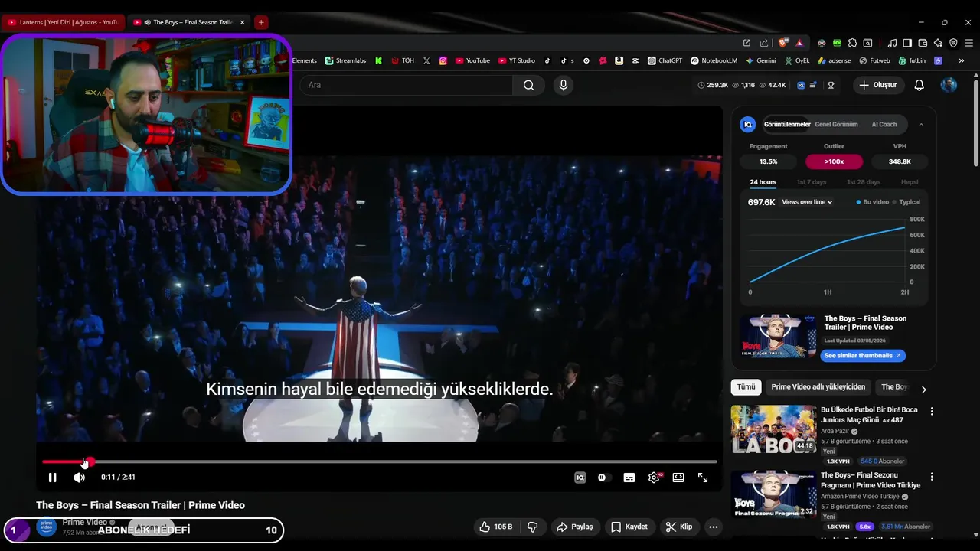Show more filter chips arrow
This screenshot has height=551, width=980.
tap(923, 389)
